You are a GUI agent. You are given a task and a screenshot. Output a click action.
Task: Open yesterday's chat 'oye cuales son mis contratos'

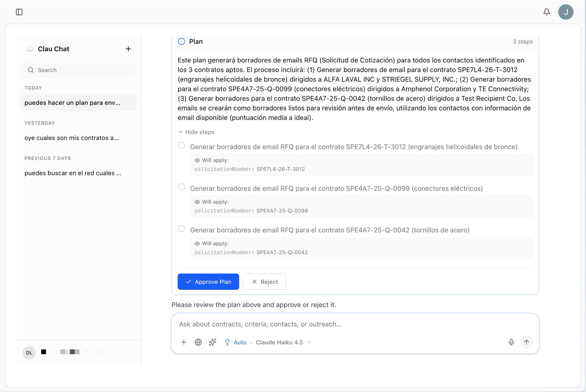pyautogui.click(x=72, y=138)
